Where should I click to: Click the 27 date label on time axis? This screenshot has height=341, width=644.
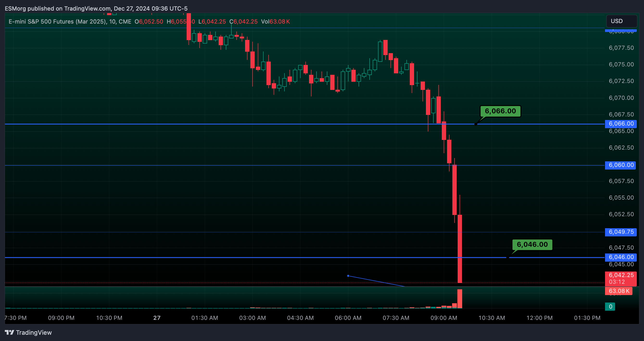click(157, 318)
